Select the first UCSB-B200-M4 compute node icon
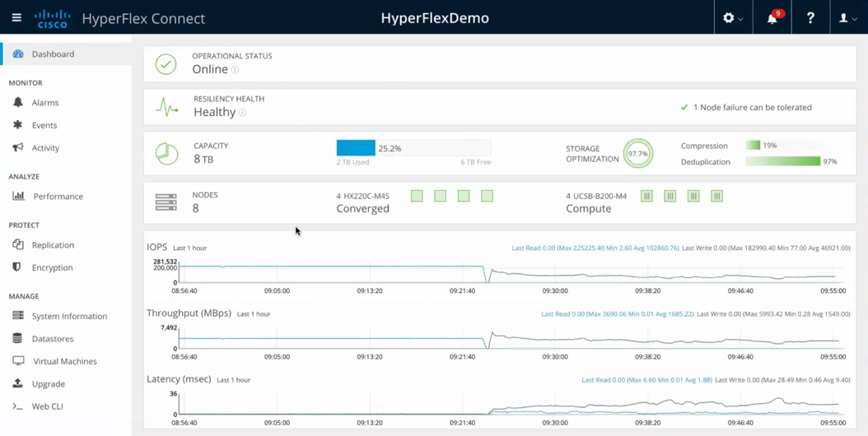This screenshot has width=868, height=436. (x=646, y=196)
